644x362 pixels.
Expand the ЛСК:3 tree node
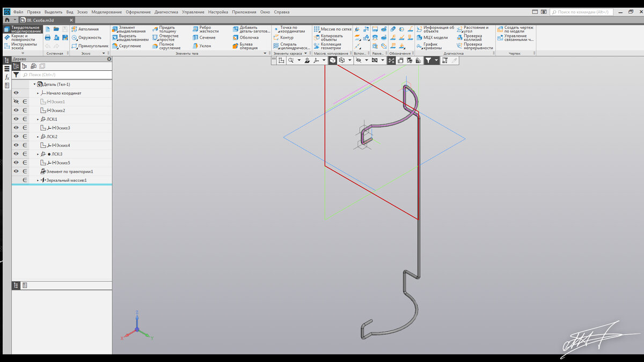(x=38, y=154)
